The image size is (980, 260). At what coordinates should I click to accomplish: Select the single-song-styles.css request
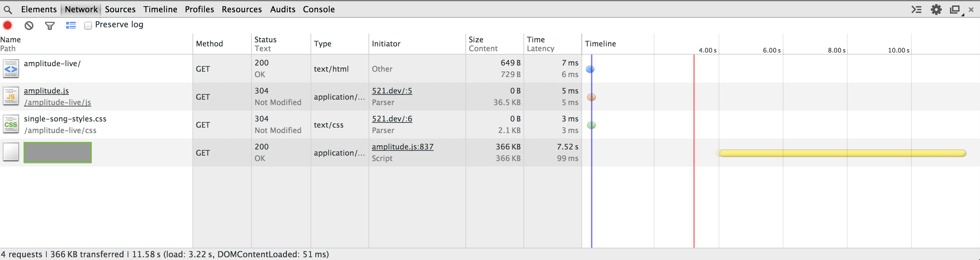click(x=65, y=119)
